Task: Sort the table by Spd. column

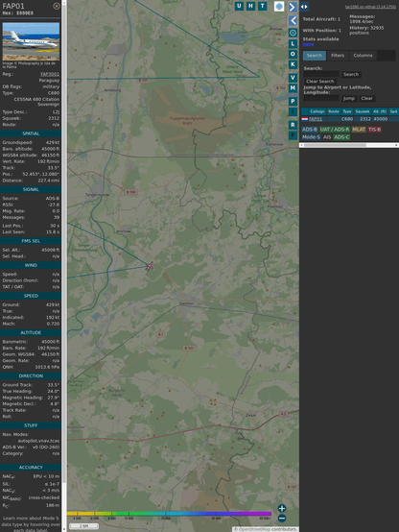Action: [x=393, y=111]
